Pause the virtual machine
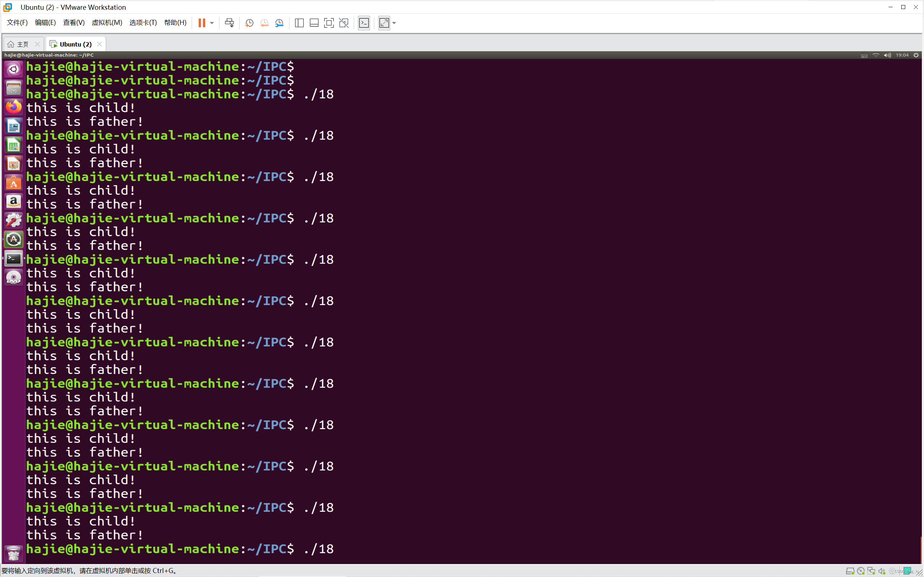The image size is (924, 577). [x=202, y=23]
